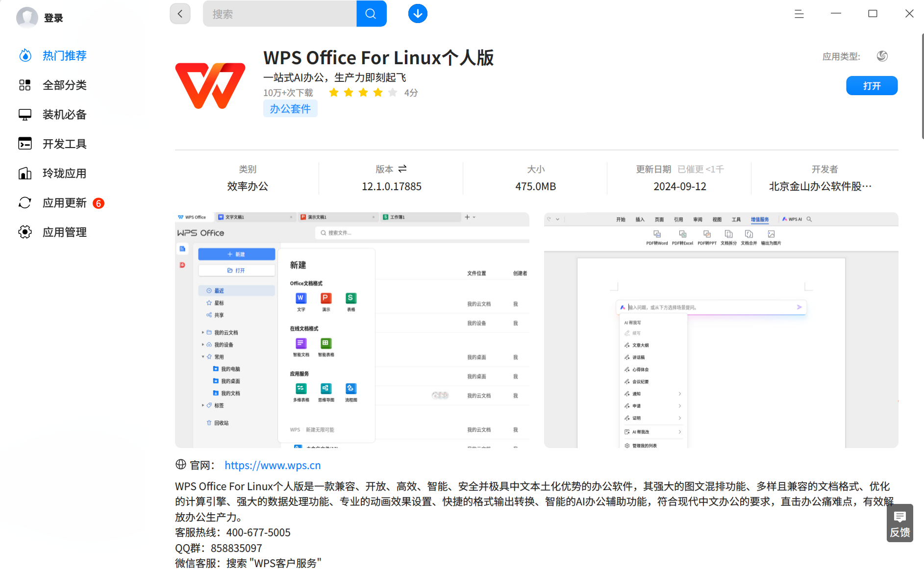
Task: Click the WPS Office app logo
Action: 210,85
